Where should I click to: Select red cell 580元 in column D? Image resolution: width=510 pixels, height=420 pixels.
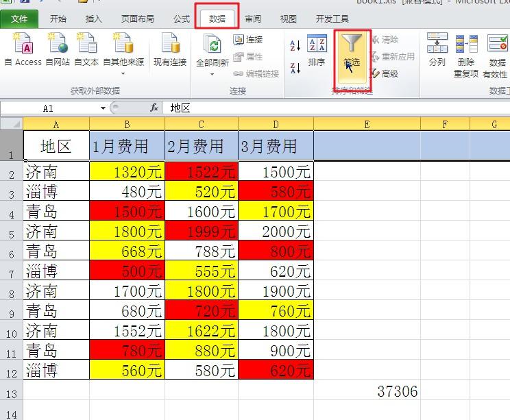[x=276, y=191]
